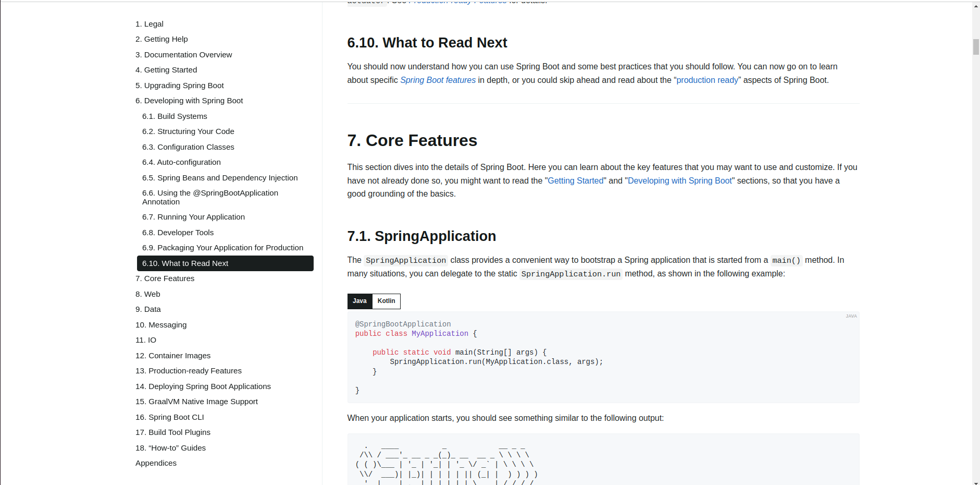980x485 pixels.
Task: Open the 6.4. Auto-configuration sidebar entry
Action: click(181, 162)
